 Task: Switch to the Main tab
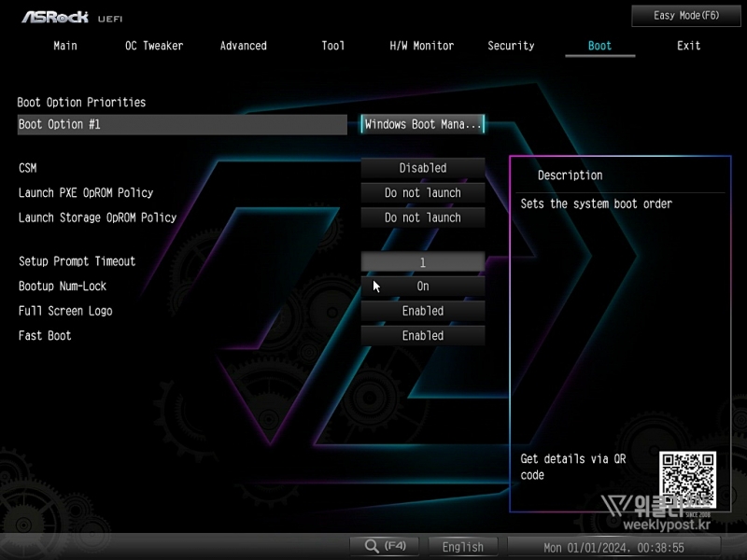pyautogui.click(x=65, y=46)
